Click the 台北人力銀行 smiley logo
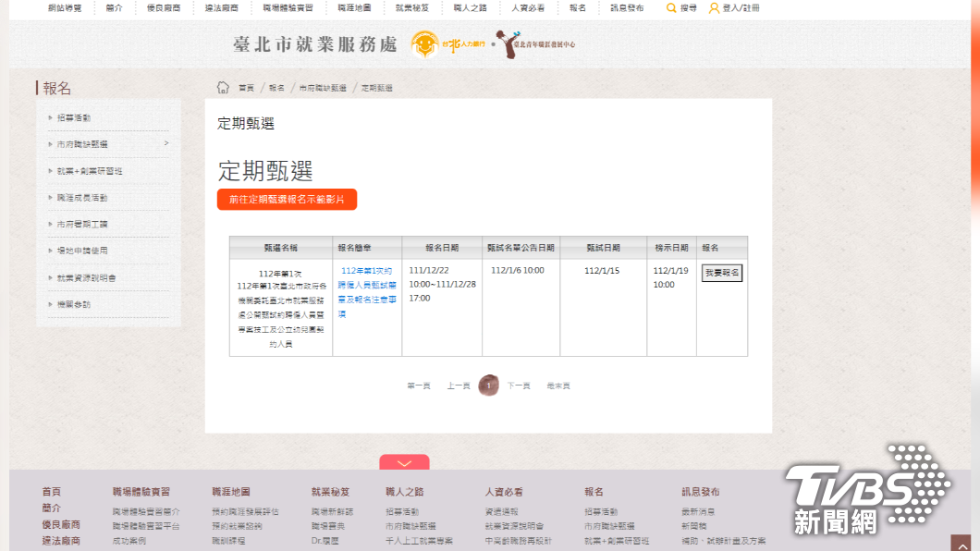 [424, 44]
